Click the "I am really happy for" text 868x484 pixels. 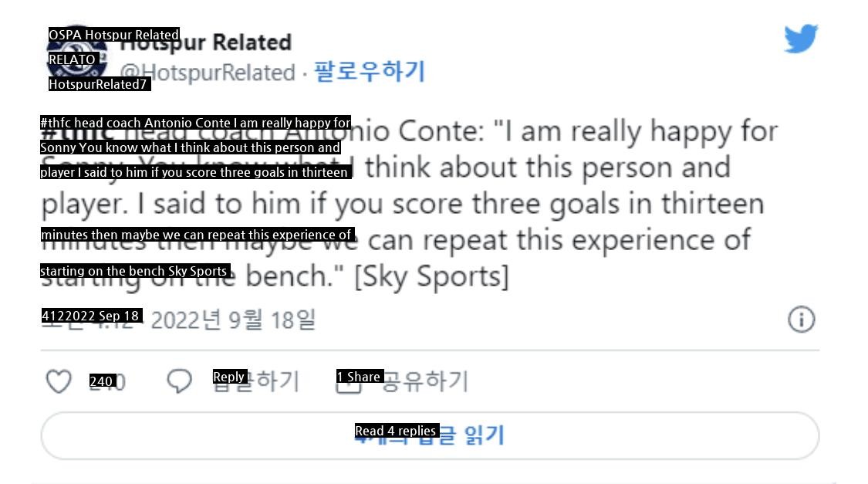(640, 132)
